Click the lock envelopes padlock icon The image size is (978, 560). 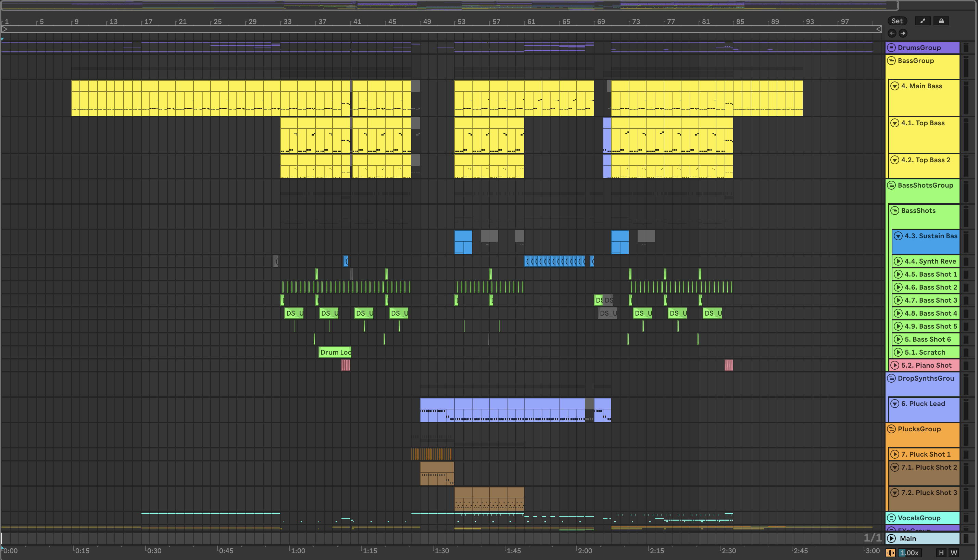click(x=941, y=21)
